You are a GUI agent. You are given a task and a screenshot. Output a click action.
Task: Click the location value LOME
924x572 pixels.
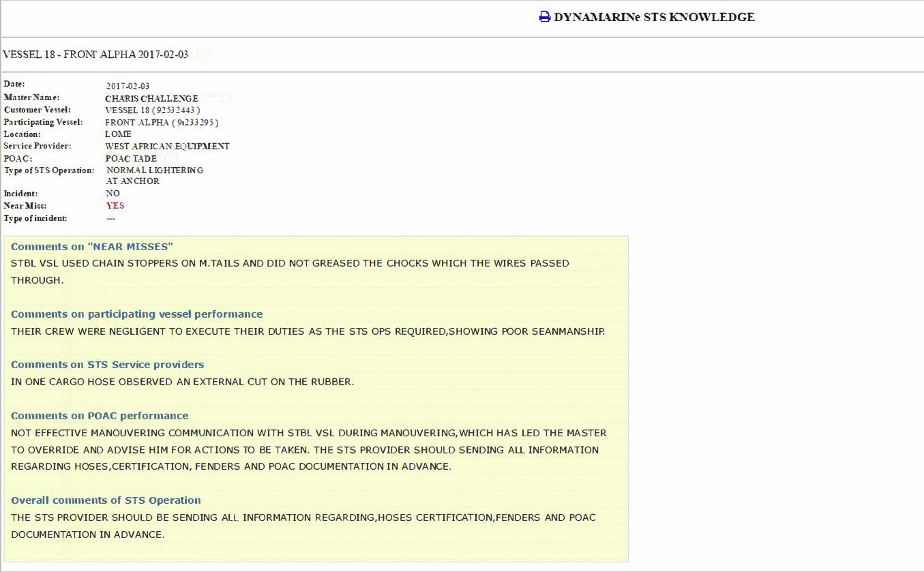118,134
